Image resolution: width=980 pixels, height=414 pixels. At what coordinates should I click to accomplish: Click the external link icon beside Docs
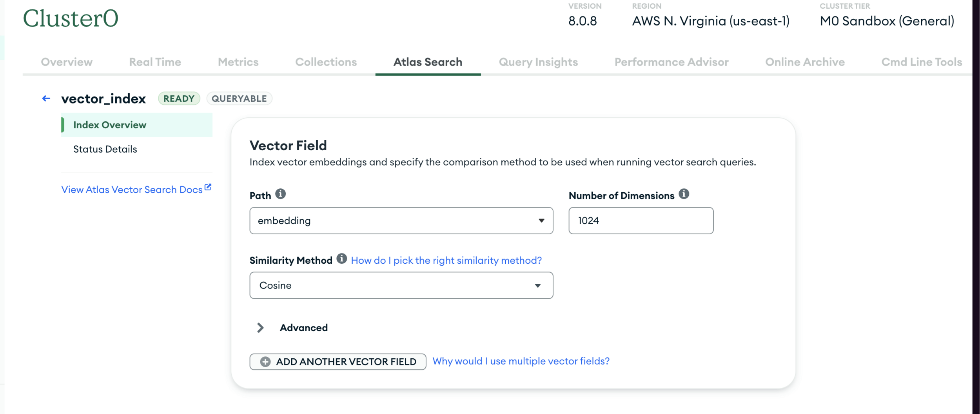(208, 188)
